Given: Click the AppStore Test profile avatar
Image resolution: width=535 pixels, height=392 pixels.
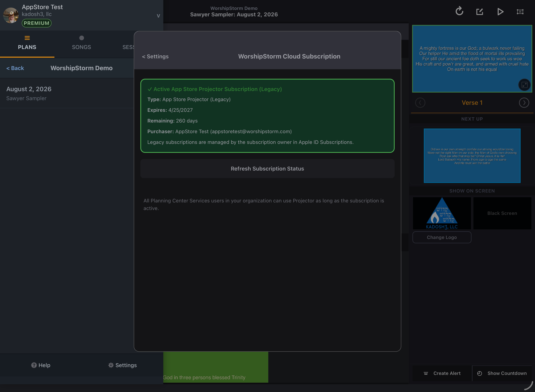Looking at the screenshot, I should click(x=11, y=15).
